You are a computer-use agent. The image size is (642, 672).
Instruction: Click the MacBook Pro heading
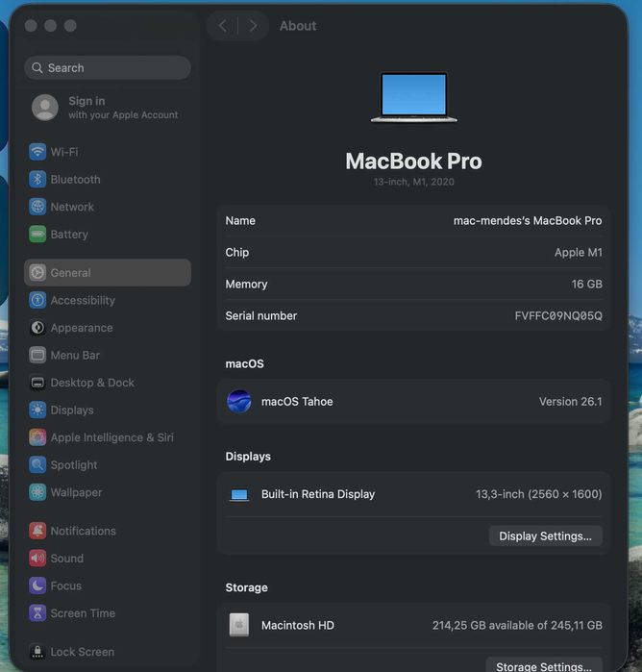tap(413, 162)
